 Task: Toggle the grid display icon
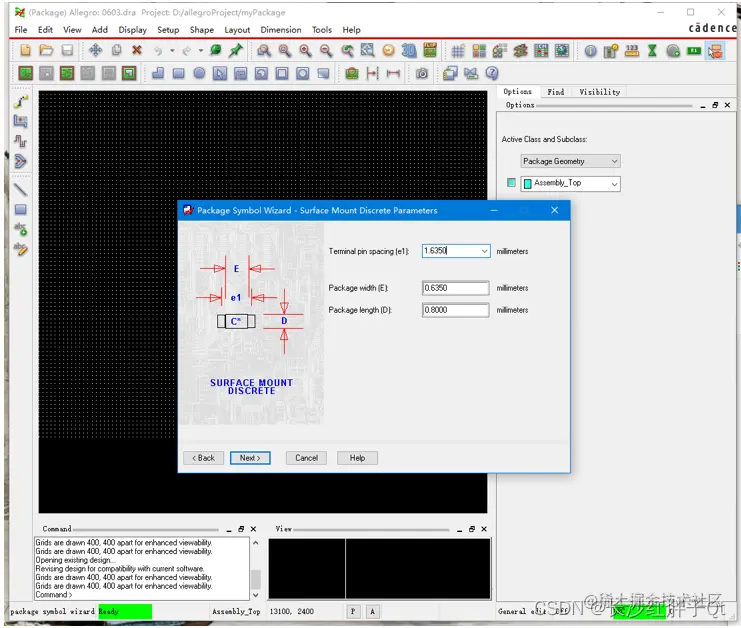click(458, 51)
